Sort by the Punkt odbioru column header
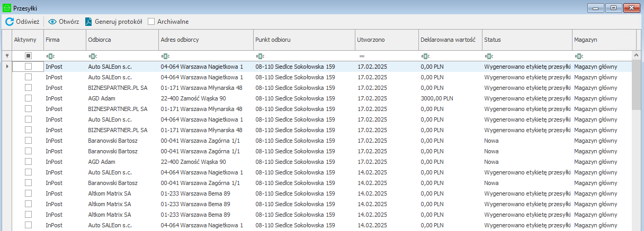This screenshot has width=644, height=231. tap(304, 40)
